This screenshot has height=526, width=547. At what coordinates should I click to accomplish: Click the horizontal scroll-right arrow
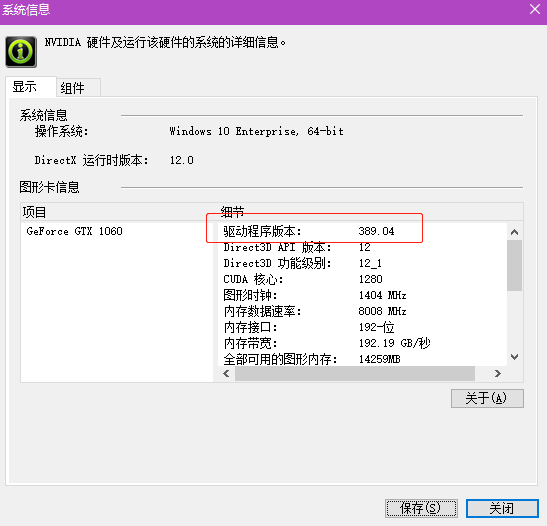pos(498,374)
